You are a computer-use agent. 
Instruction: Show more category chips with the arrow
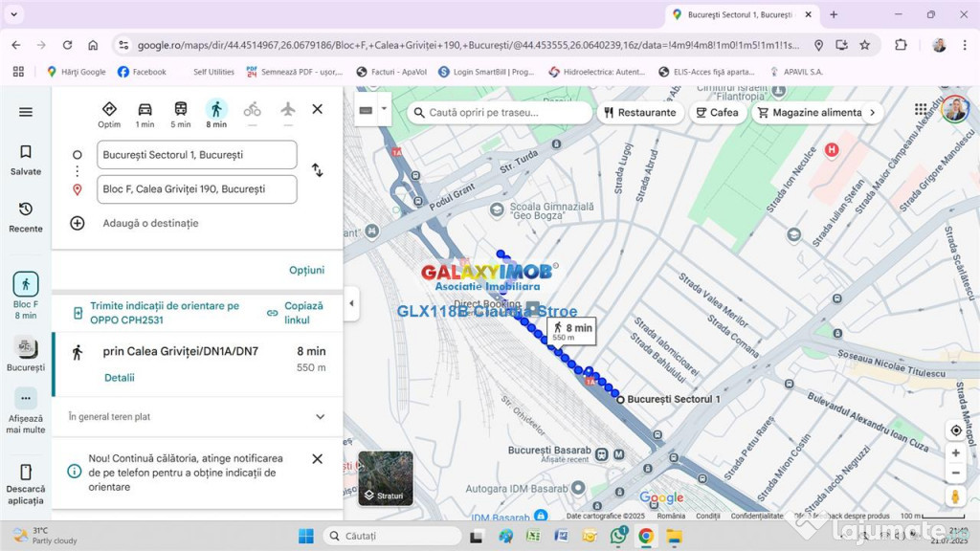point(873,113)
